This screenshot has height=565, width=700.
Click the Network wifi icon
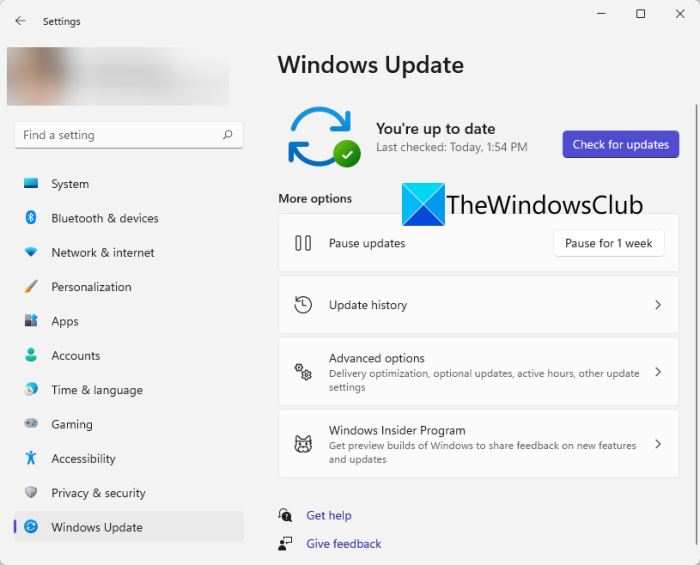pos(31,252)
